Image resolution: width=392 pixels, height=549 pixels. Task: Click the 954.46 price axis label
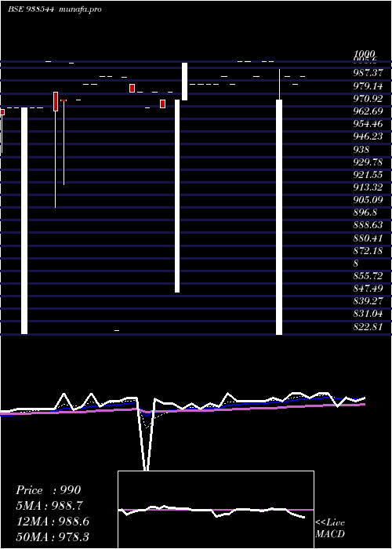click(368, 124)
